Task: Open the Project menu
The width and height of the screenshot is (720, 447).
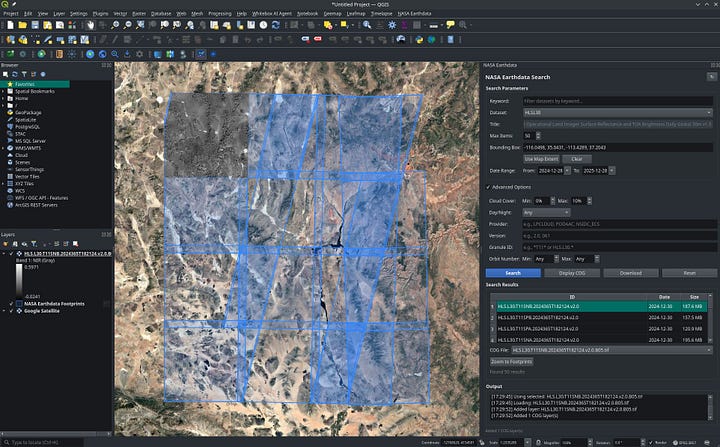Action: click(x=11, y=14)
